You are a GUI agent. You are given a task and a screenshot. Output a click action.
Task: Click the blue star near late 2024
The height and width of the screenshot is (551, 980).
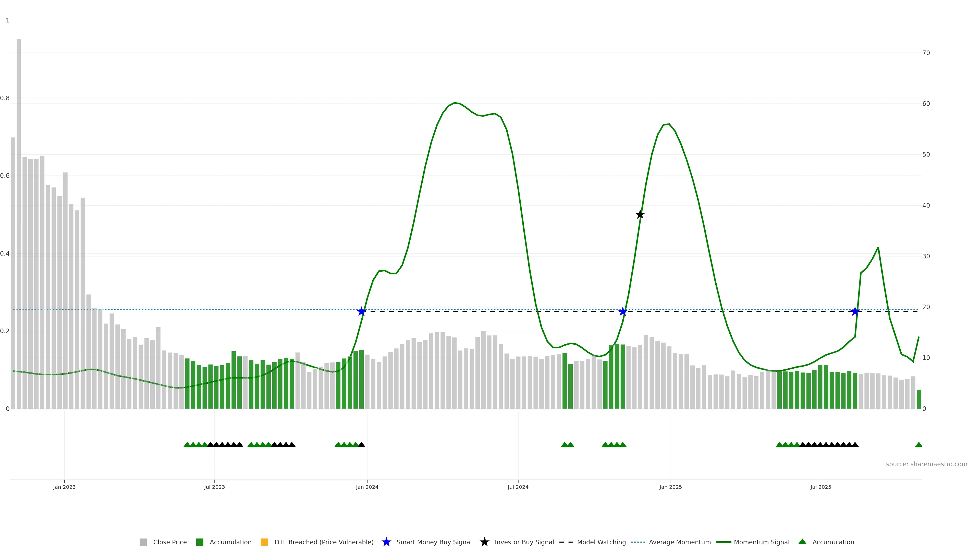622,311
